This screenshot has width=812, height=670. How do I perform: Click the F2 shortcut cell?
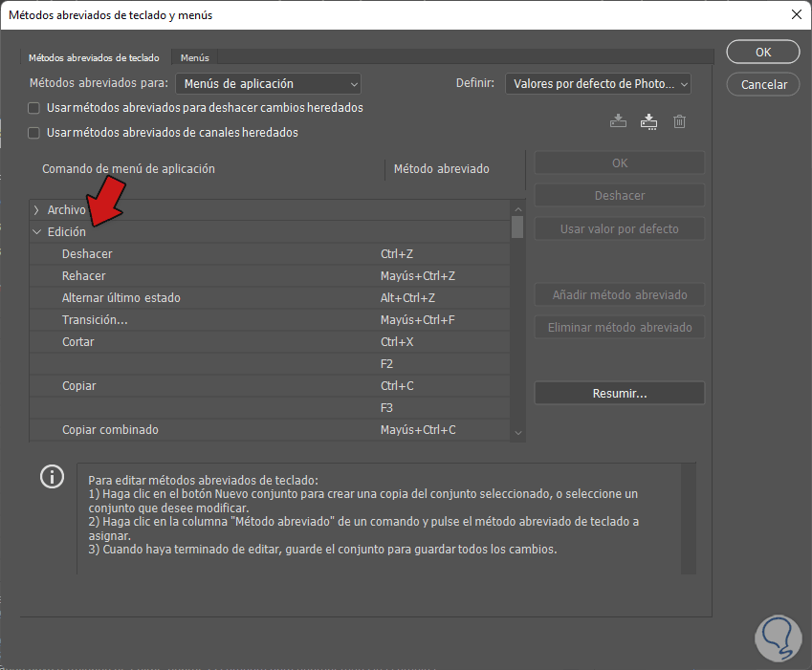pyautogui.click(x=386, y=364)
